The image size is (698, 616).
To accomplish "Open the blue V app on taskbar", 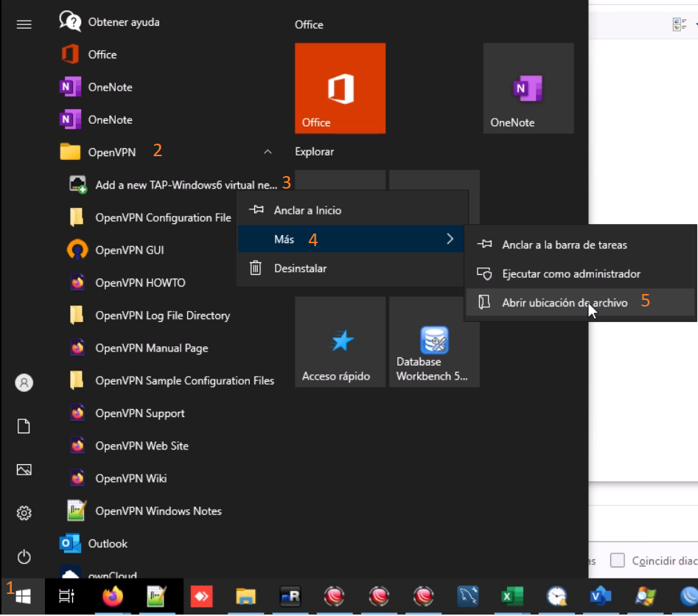I will (x=601, y=596).
